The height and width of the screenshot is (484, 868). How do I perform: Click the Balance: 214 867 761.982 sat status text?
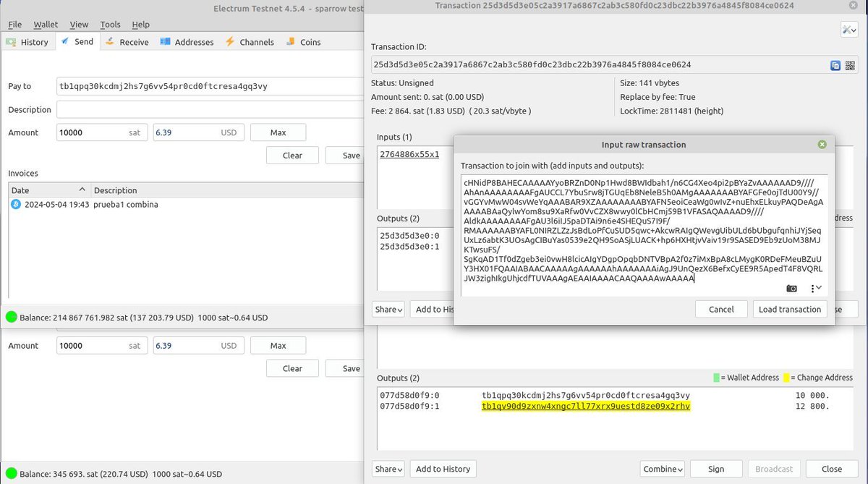[x=144, y=318]
